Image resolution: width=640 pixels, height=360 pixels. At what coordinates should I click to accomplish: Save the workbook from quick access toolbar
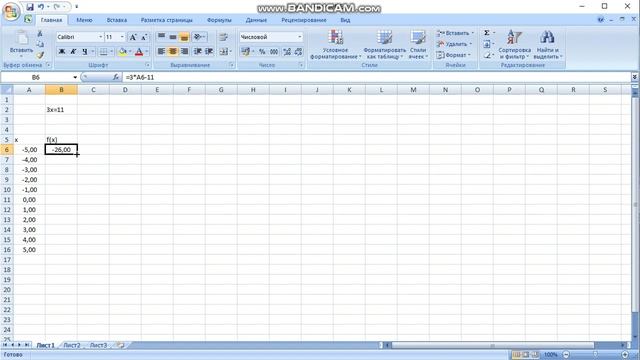coord(30,7)
